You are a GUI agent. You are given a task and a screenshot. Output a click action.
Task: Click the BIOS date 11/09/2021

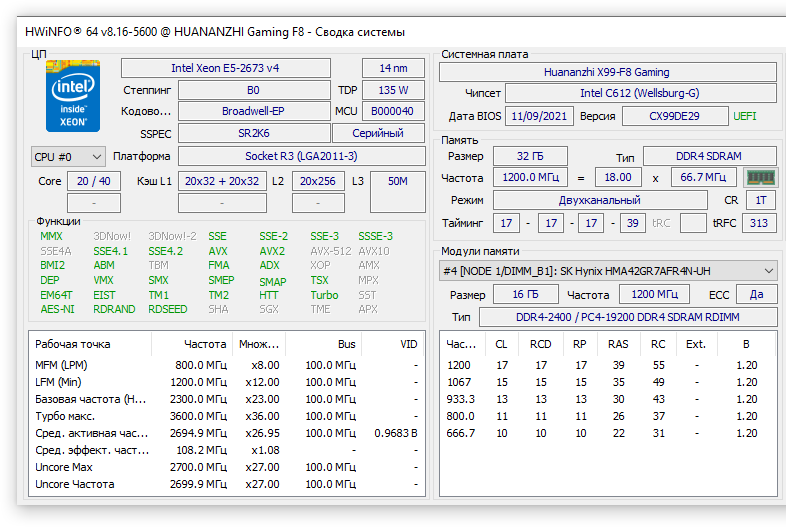click(539, 116)
